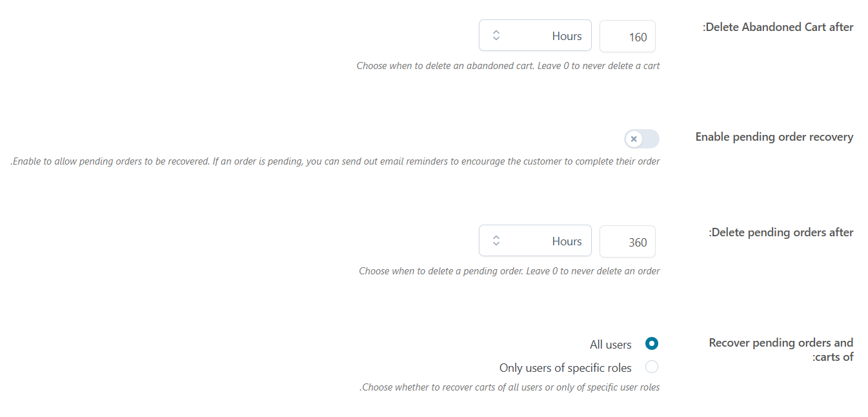Image resolution: width=868 pixels, height=417 pixels.
Task: Click the up-down arrows in abandoned cart unit selector
Action: click(x=496, y=36)
